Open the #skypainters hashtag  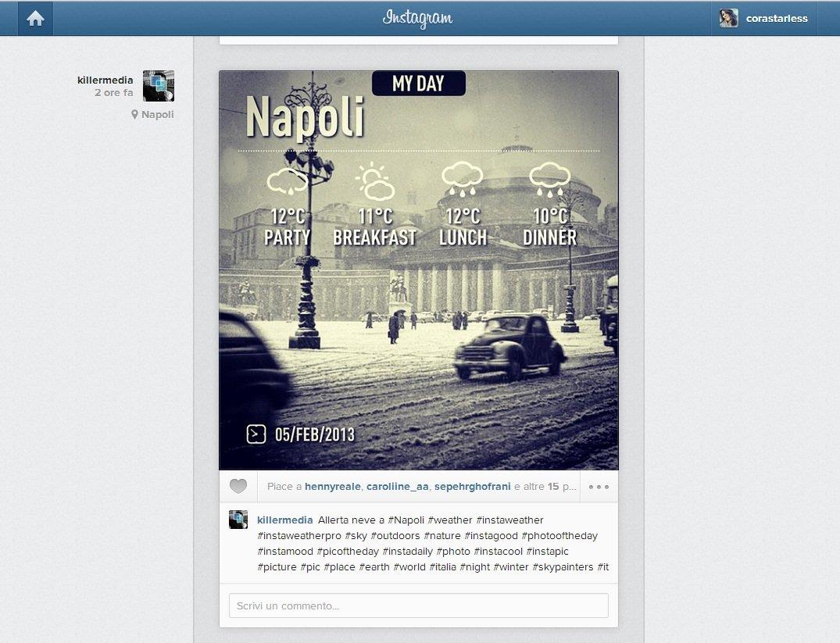[563, 567]
